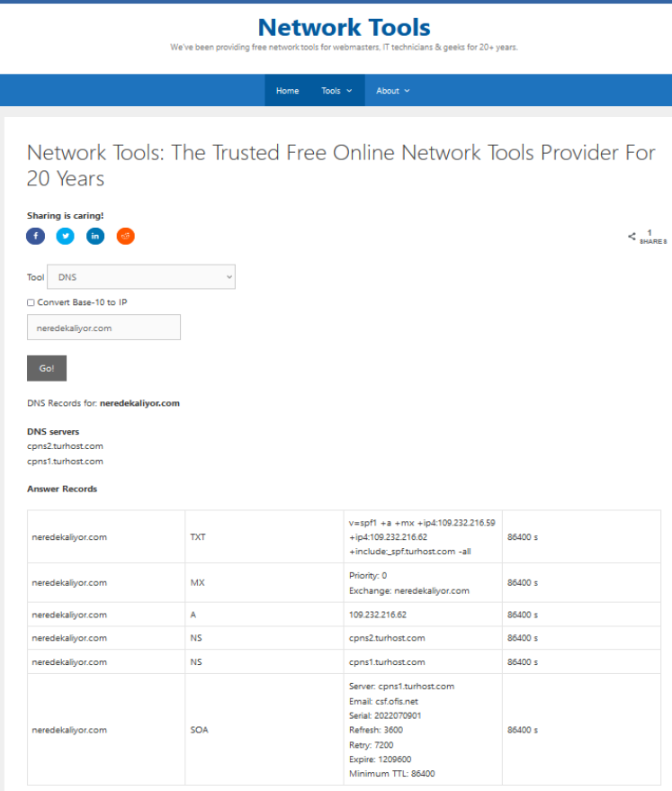Select the SOA Email: csf.ofis.net line
Viewport: 672px width, 791px height.
click(383, 702)
